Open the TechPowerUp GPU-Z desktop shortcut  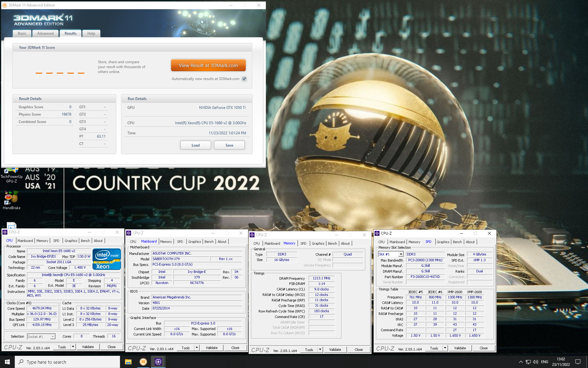click(11, 175)
